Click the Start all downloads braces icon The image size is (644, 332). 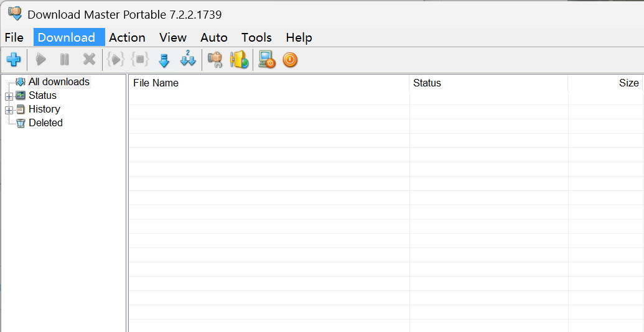pyautogui.click(x=116, y=60)
